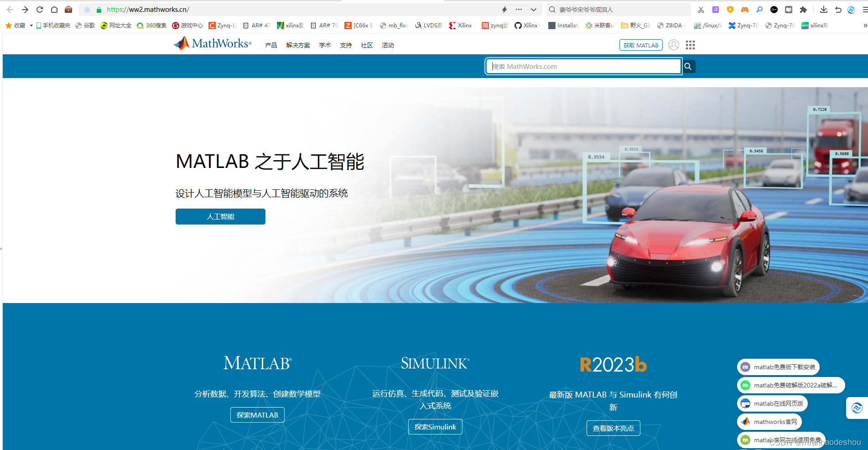The width and height of the screenshot is (868, 450).
Task: Click the search magnifier in the MathWorks search bar
Action: [688, 66]
